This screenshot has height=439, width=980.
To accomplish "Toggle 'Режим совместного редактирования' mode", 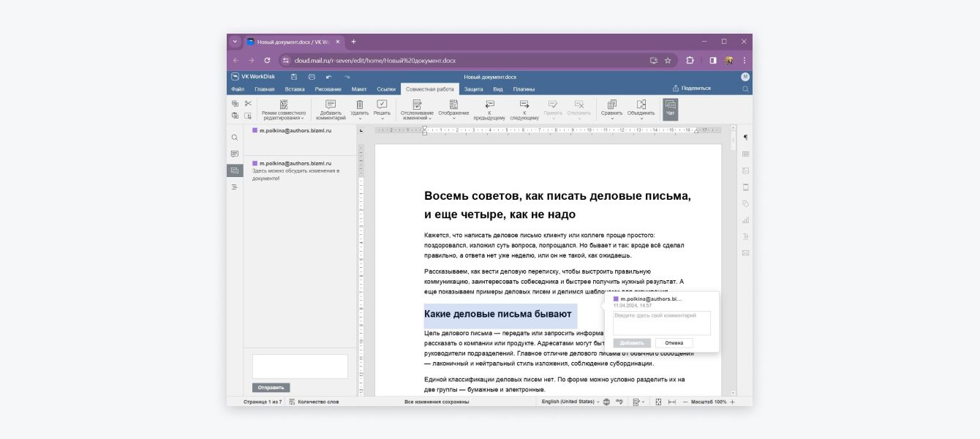I will [x=284, y=105].
